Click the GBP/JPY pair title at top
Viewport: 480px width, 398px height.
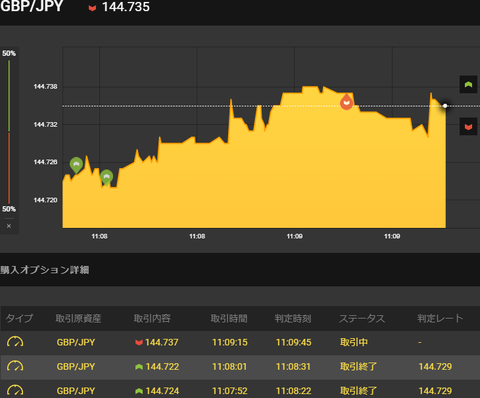coord(32,6)
